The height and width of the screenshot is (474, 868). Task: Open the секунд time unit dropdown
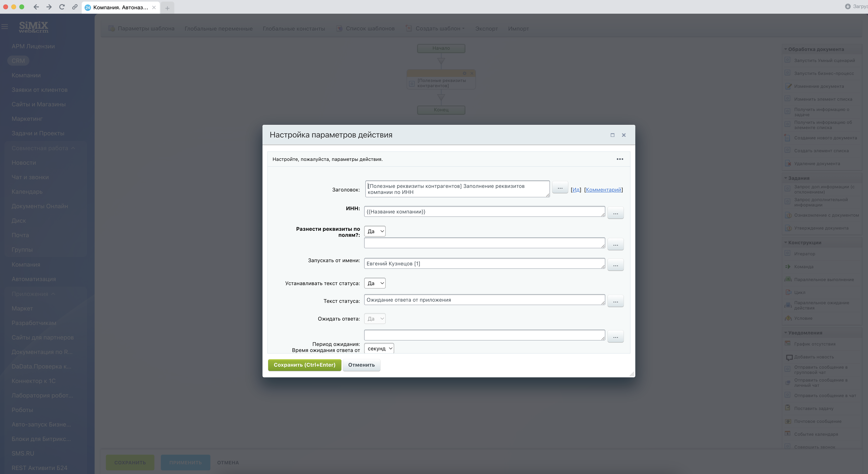coord(379,349)
